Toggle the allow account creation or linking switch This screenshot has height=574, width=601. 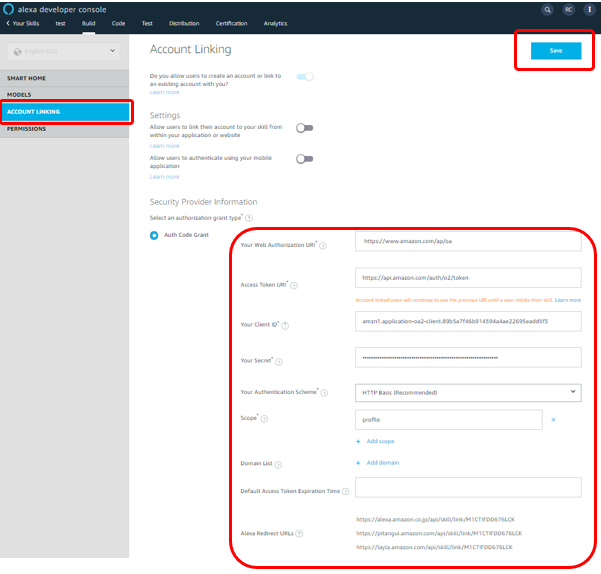click(x=305, y=77)
